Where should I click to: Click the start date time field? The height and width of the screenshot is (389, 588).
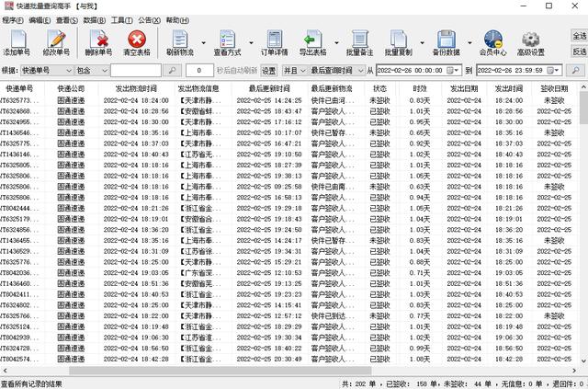point(419,70)
